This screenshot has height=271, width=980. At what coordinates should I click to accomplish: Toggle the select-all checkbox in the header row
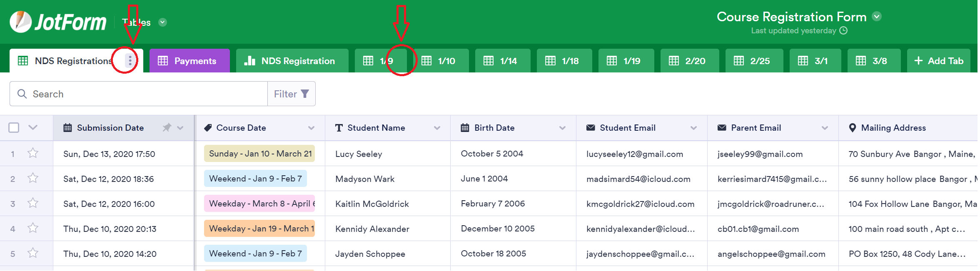coord(14,127)
